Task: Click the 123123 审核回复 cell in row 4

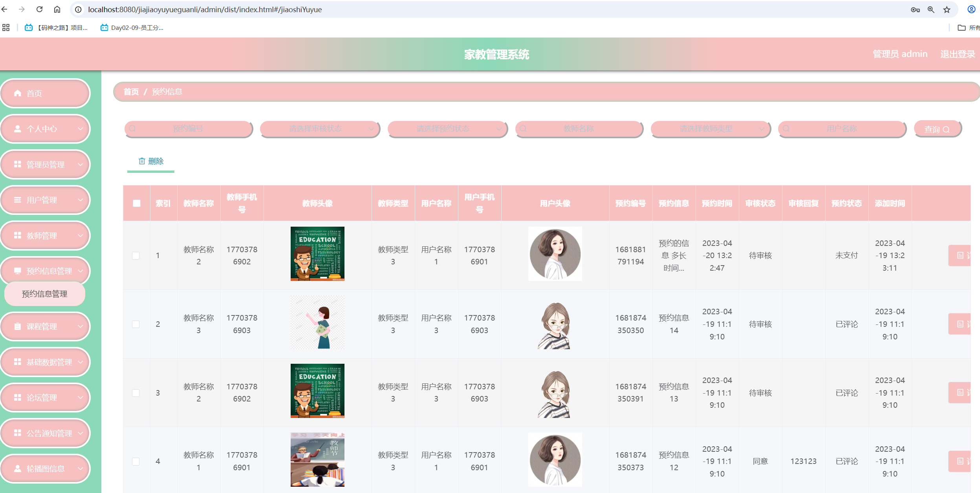Action: point(803,461)
